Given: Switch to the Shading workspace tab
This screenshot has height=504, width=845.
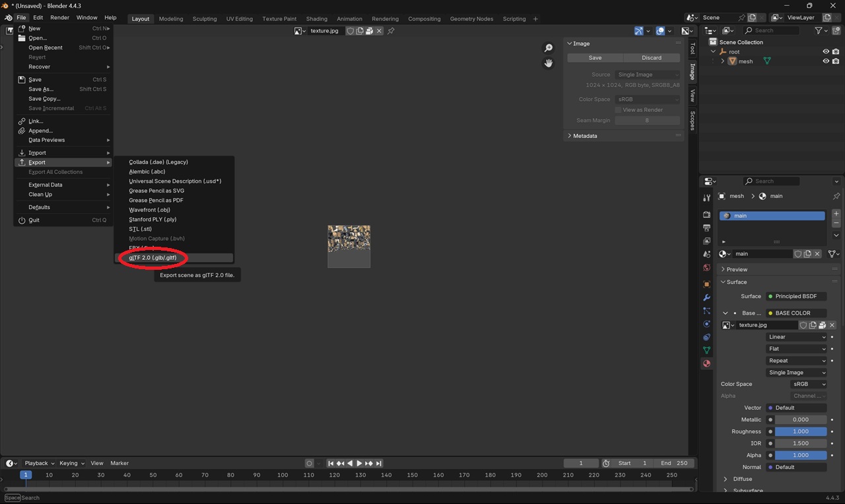Looking at the screenshot, I should click(x=316, y=18).
